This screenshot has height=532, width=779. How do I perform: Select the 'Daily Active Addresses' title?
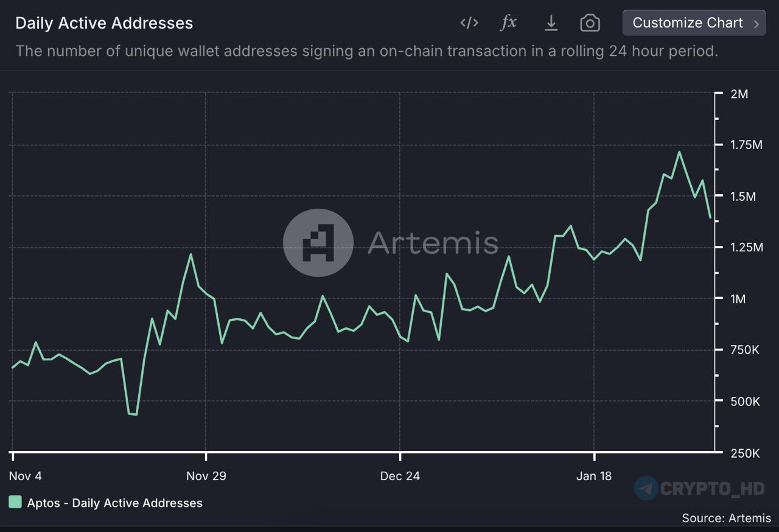[104, 23]
